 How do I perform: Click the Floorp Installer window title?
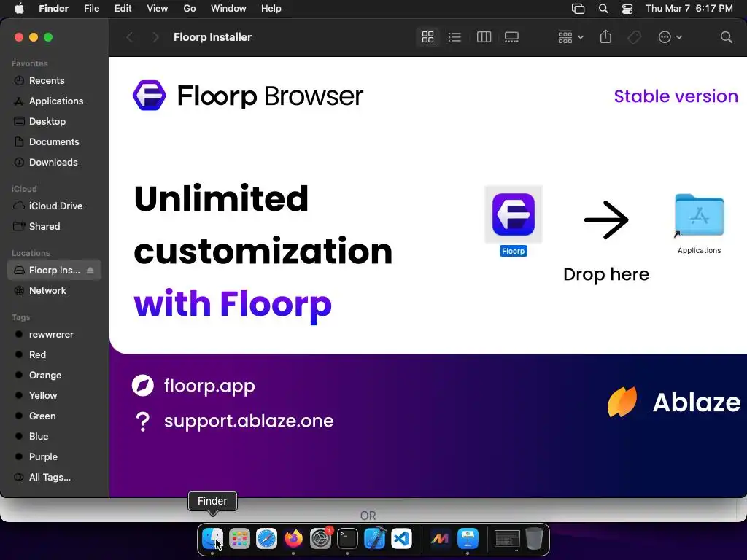tap(212, 37)
